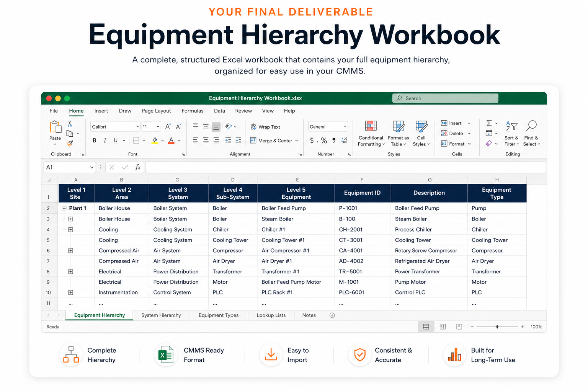The width and height of the screenshot is (588, 392).
Task: Click the Cut scissors icon
Action: coord(70,124)
